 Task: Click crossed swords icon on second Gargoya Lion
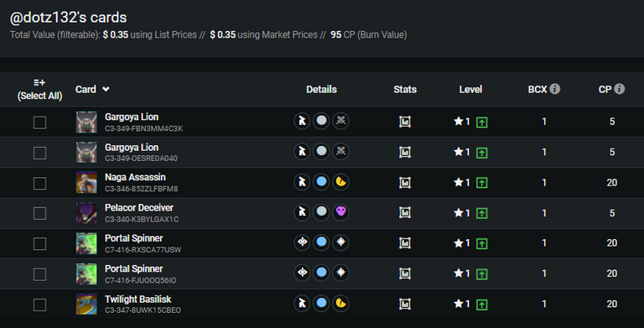click(341, 151)
